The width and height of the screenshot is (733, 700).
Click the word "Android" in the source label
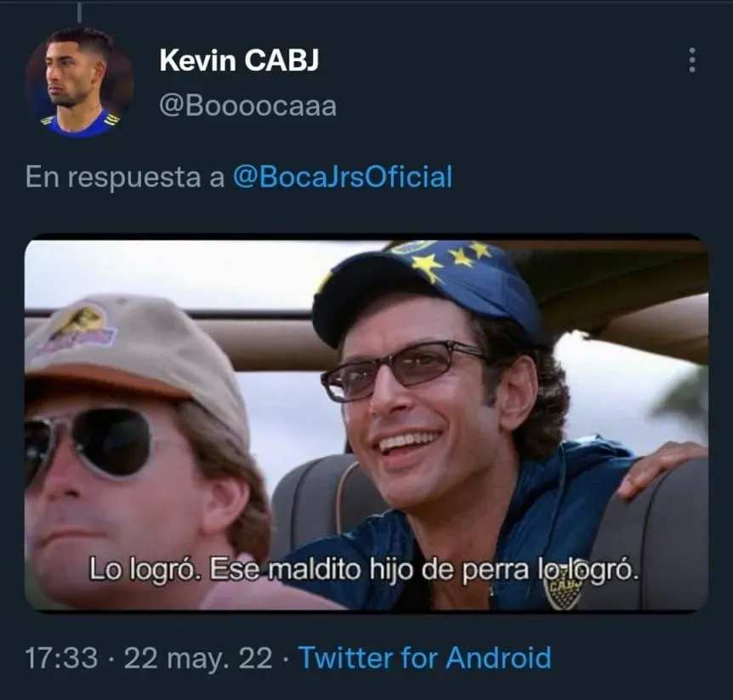499,658
